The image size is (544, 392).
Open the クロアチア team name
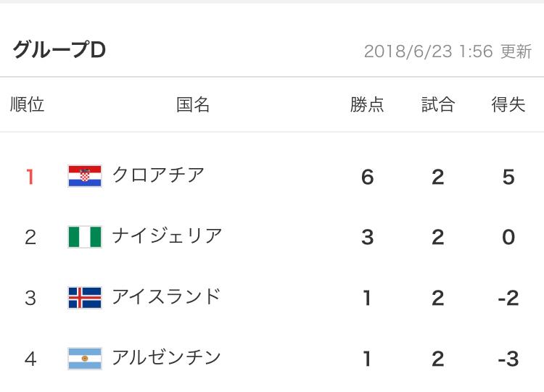coord(158,175)
